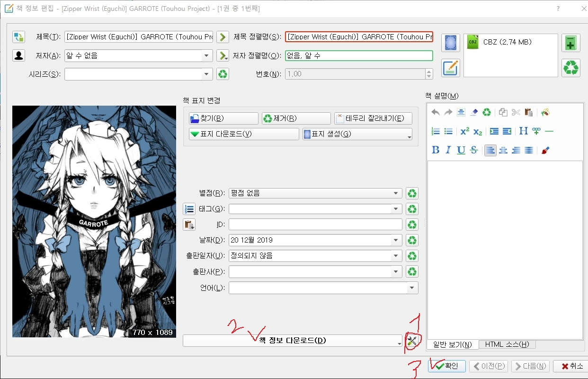Clear the ID field with its recycle icon
588x379 pixels.
click(x=412, y=225)
